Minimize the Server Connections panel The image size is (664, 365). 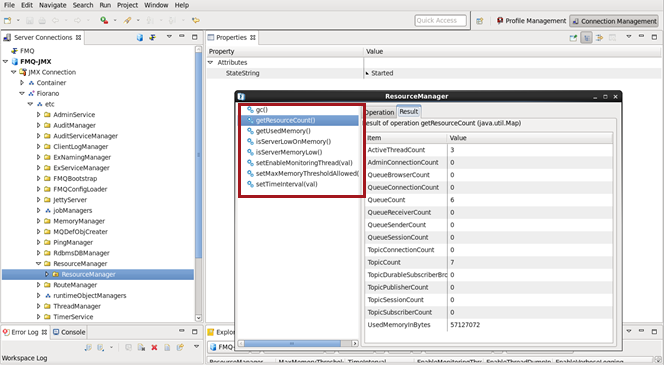[x=182, y=36]
